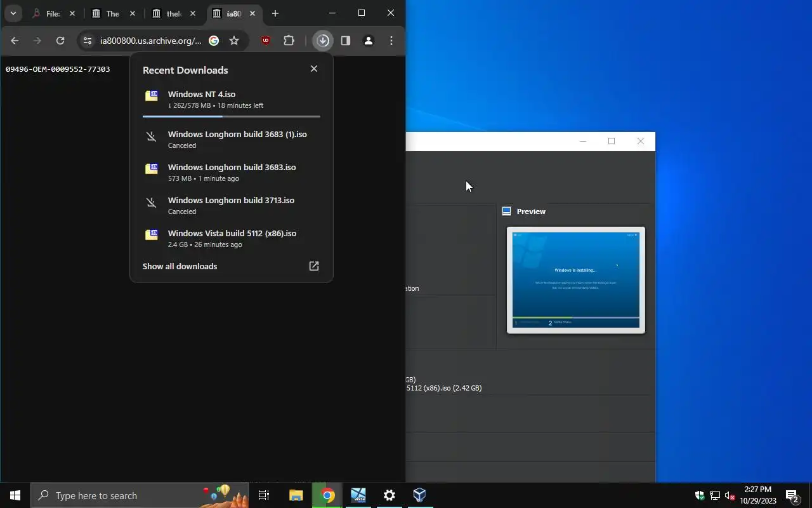Open Chrome from the taskbar

pos(328,495)
